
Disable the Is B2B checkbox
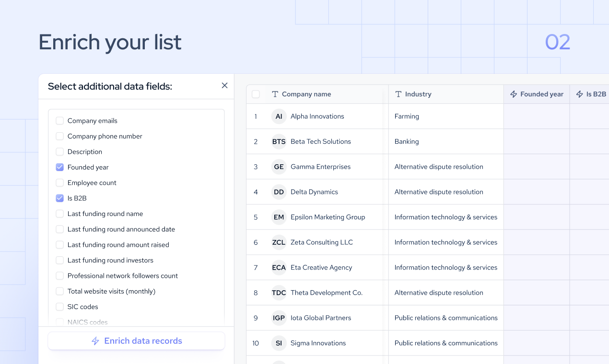pos(59,198)
